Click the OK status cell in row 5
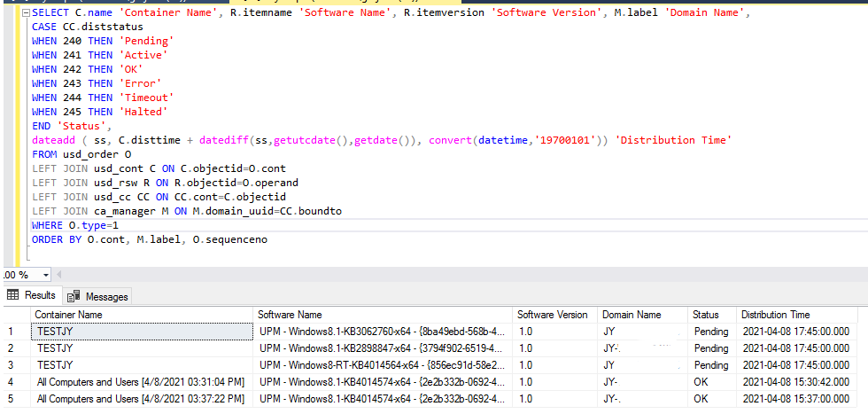This screenshot has width=868, height=414. (701, 399)
